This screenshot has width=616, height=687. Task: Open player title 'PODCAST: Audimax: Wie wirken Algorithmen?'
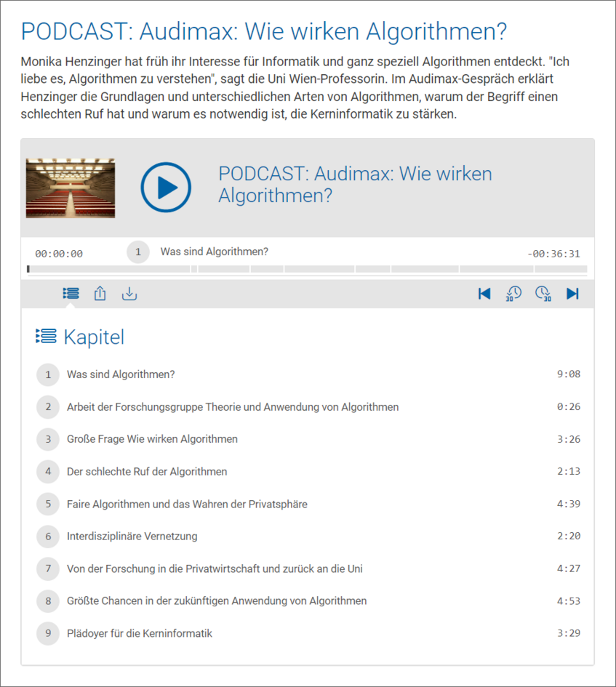coord(355,185)
